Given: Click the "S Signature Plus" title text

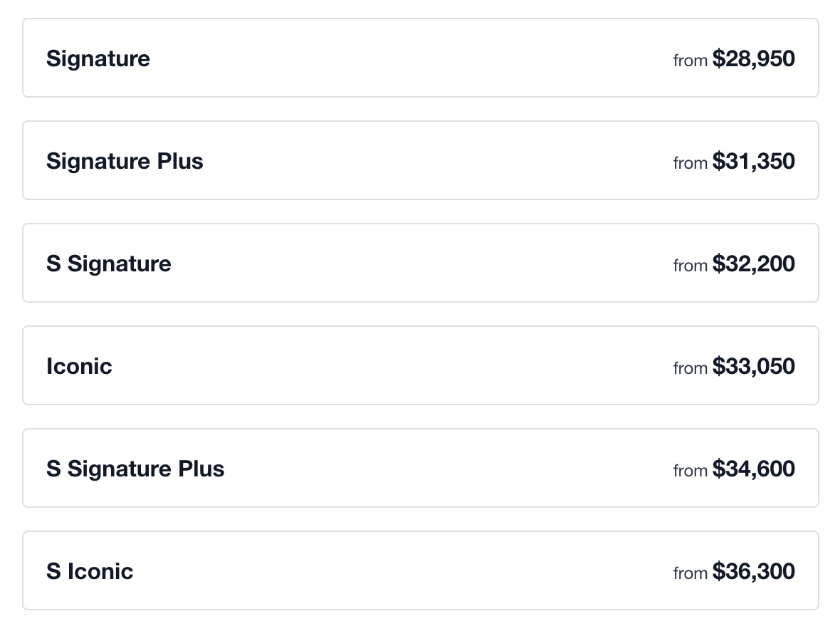Looking at the screenshot, I should pyautogui.click(x=135, y=469).
